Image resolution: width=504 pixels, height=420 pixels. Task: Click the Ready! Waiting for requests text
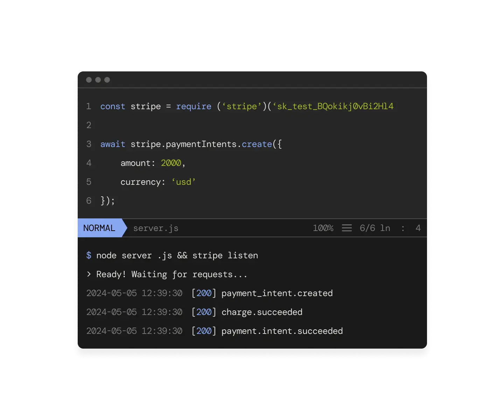point(171,274)
